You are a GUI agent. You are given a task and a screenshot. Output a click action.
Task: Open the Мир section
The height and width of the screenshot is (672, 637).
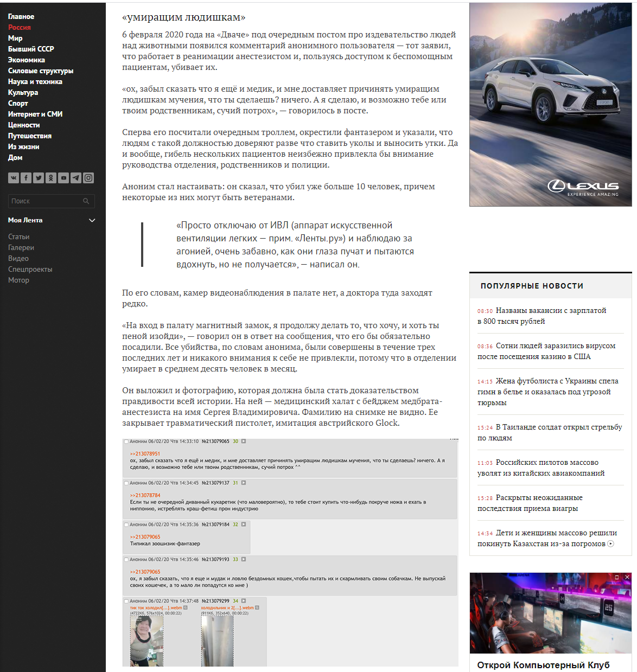tap(15, 39)
